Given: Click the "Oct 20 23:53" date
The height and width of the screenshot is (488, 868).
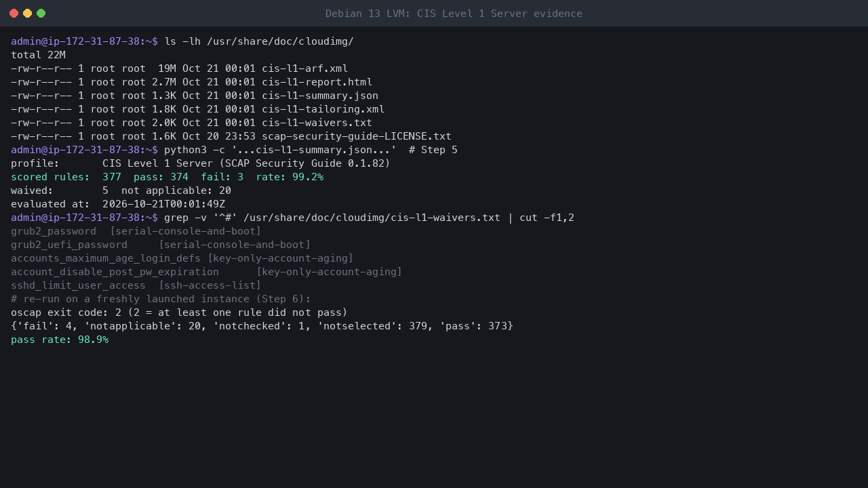Looking at the screenshot, I should (219, 136).
